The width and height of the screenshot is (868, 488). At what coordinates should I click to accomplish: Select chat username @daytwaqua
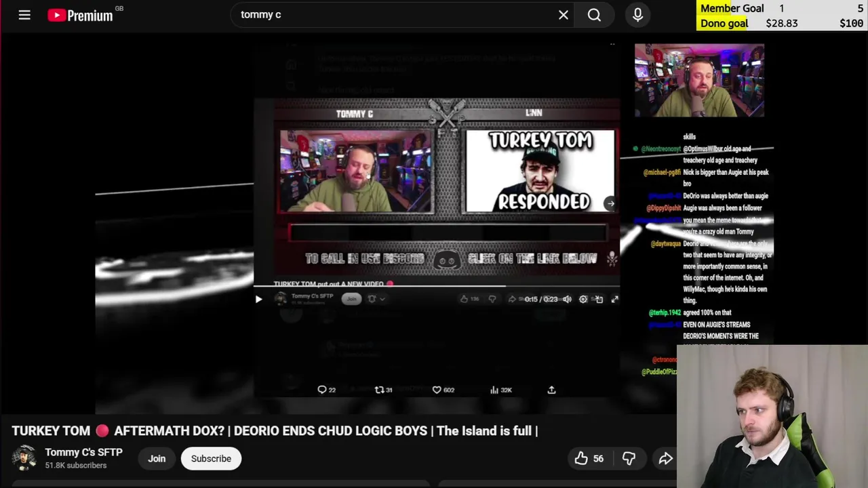(x=665, y=244)
